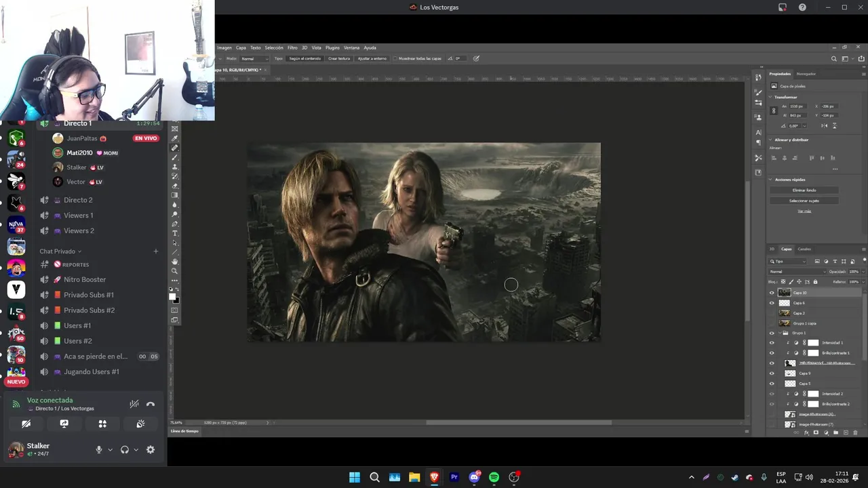868x488 pixels.
Task: Disconnect from the Discord voice channel
Action: (151, 404)
